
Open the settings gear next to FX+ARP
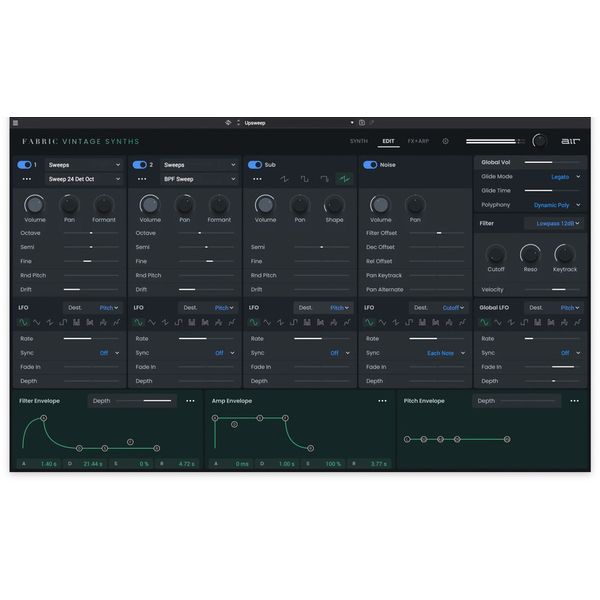tap(445, 141)
